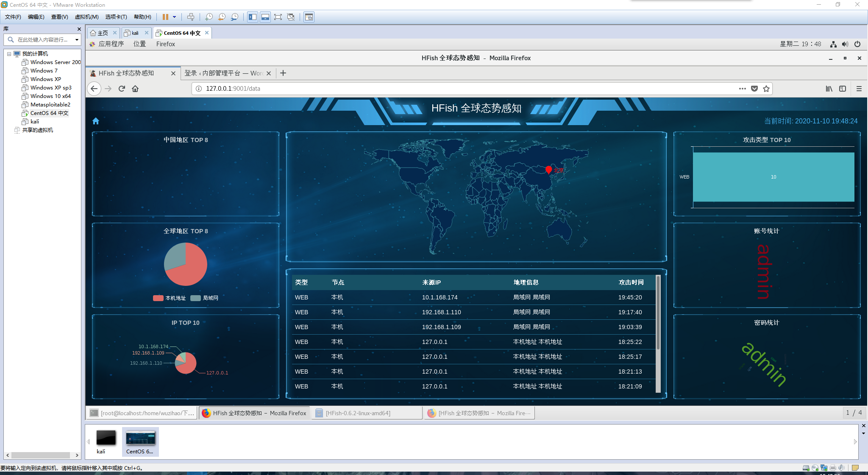This screenshot has width=868, height=475.
Task: Enter VMware full screen mode
Action: 278,17
